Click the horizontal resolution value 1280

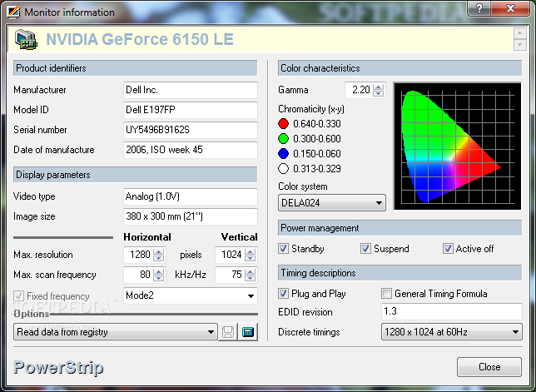coord(139,255)
